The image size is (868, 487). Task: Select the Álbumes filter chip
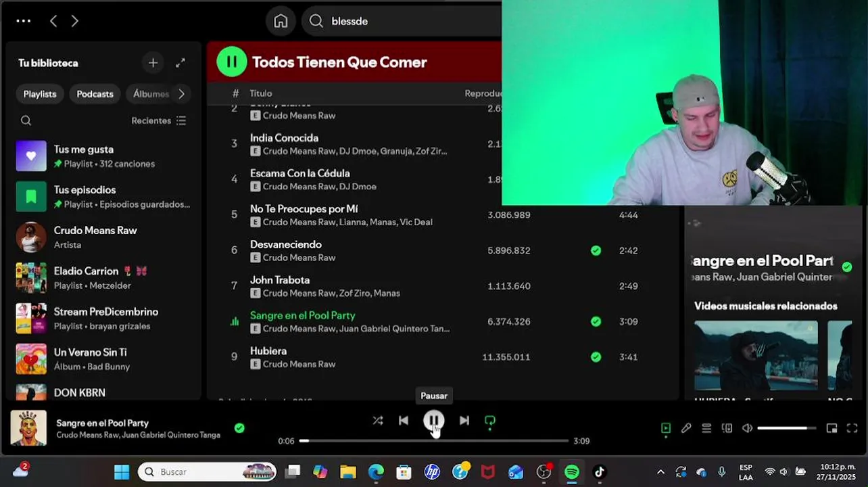pos(150,94)
